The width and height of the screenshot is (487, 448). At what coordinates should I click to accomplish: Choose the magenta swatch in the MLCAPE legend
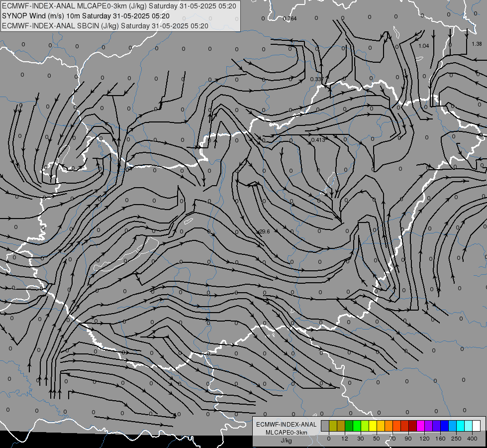tap(420, 426)
